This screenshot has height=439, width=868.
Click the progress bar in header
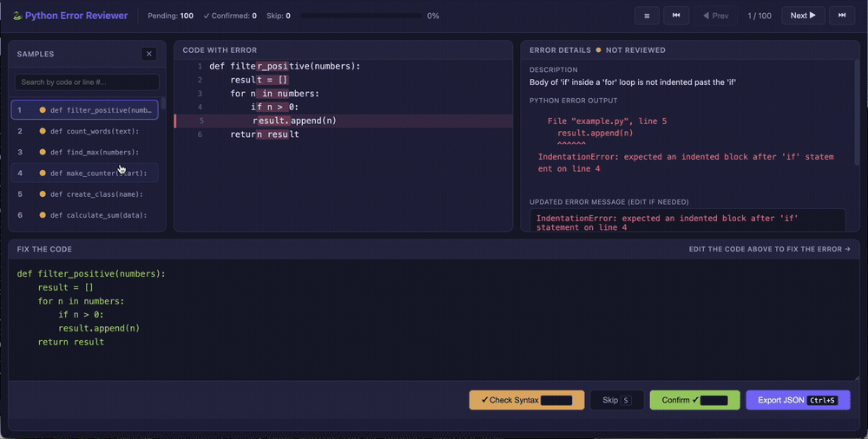(361, 16)
